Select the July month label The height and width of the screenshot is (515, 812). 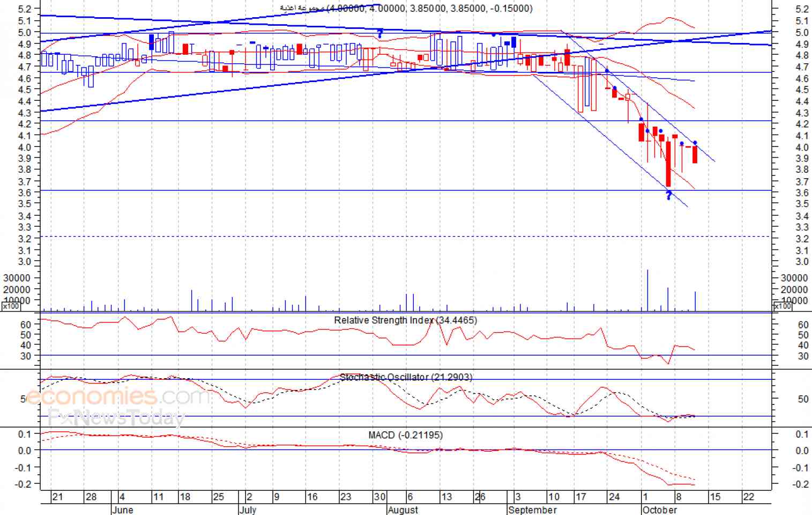coord(248,510)
